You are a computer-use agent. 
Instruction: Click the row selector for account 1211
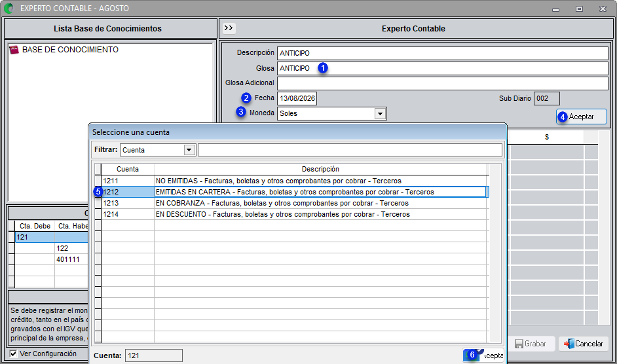pyautogui.click(x=98, y=181)
